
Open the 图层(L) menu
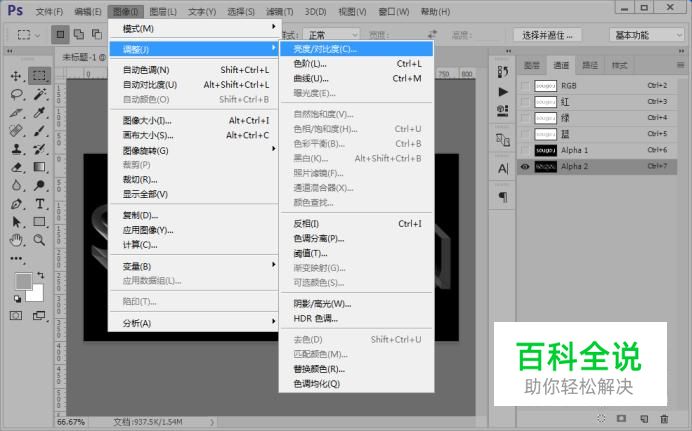(163, 12)
